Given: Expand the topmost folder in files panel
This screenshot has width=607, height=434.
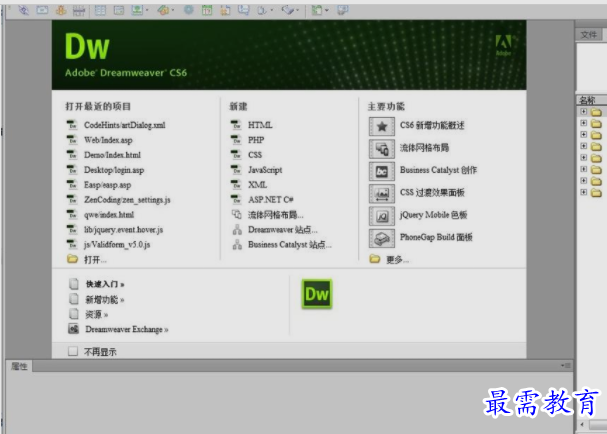Looking at the screenshot, I should click(x=584, y=112).
